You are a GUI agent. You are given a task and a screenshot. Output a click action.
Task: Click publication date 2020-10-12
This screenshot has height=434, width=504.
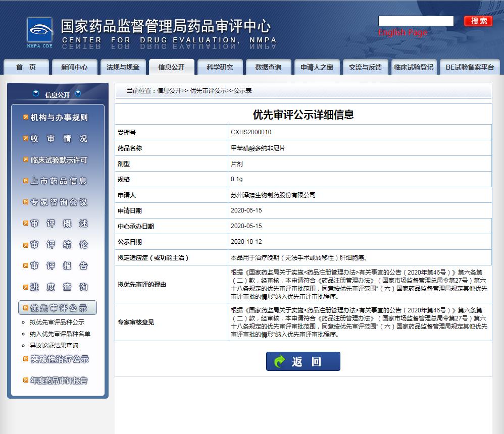246,242
